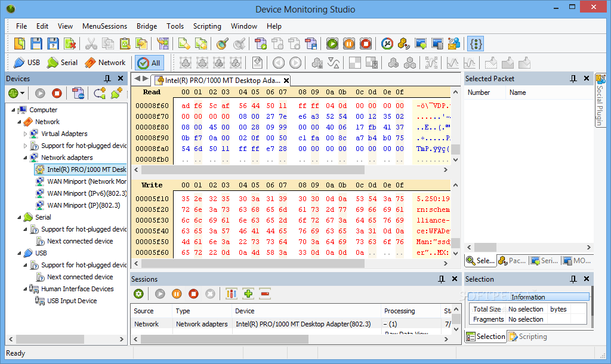The height and width of the screenshot is (364, 611).
Task: Select USB Input Device tree item
Action: pyautogui.click(x=66, y=301)
